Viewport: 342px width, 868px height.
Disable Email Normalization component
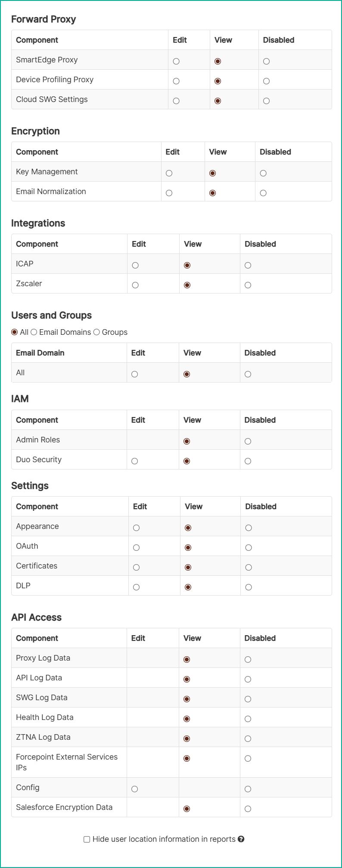click(x=263, y=193)
